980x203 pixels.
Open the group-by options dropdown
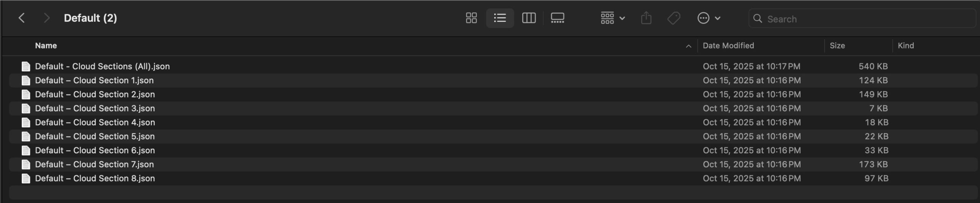[612, 18]
